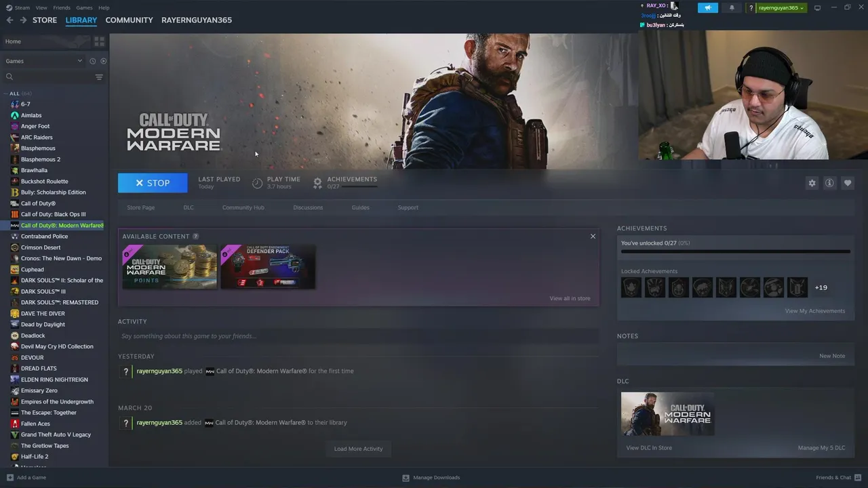Open the Store Page link
The image size is (868, 488).
[x=141, y=207]
